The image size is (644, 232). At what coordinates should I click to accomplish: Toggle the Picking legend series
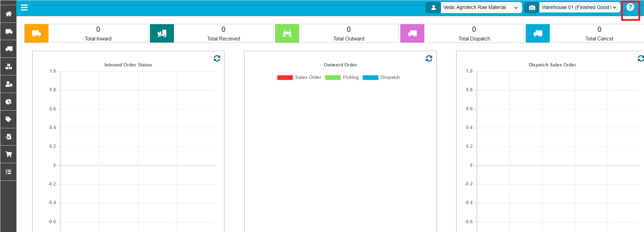(342, 77)
